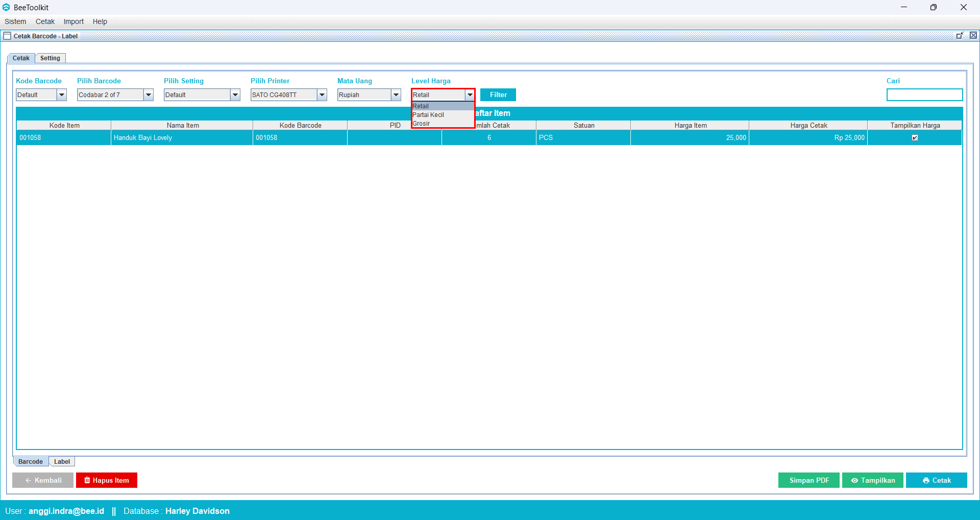Select Grosir from the price level list
Image resolution: width=980 pixels, height=520 pixels.
(x=422, y=124)
